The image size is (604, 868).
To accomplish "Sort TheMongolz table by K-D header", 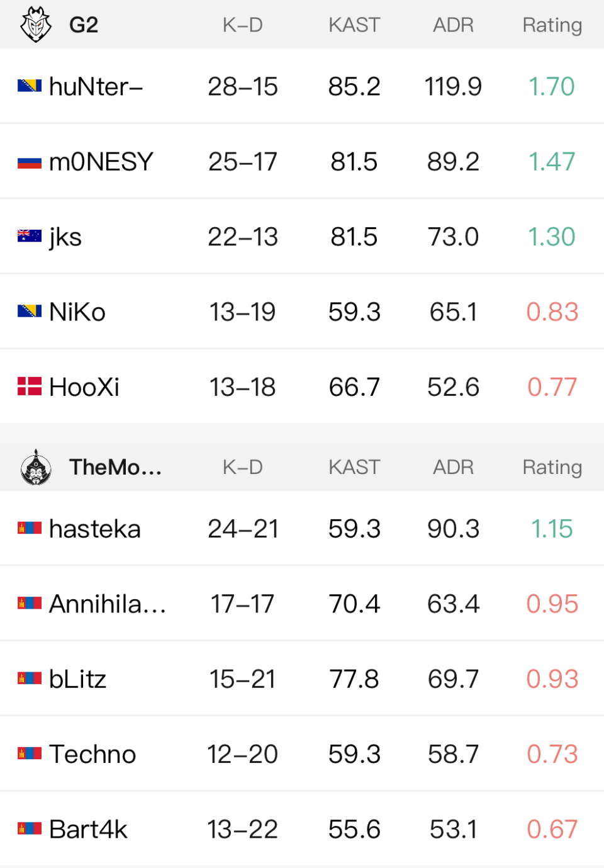I will point(242,467).
